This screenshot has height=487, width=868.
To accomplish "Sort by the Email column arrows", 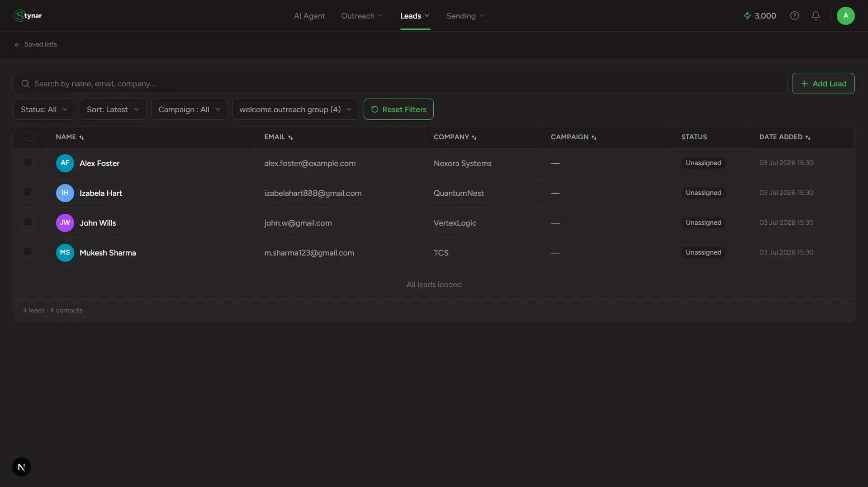I will coord(290,137).
